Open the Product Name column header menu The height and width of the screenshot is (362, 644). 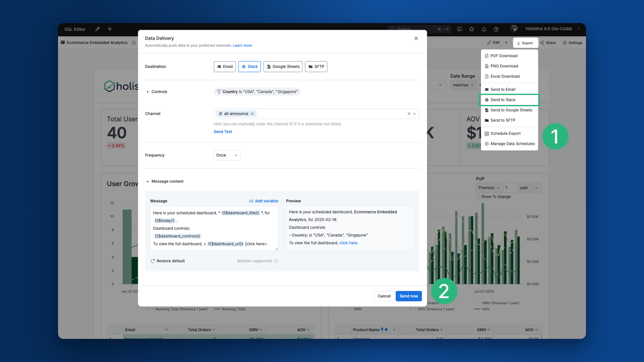click(x=394, y=330)
